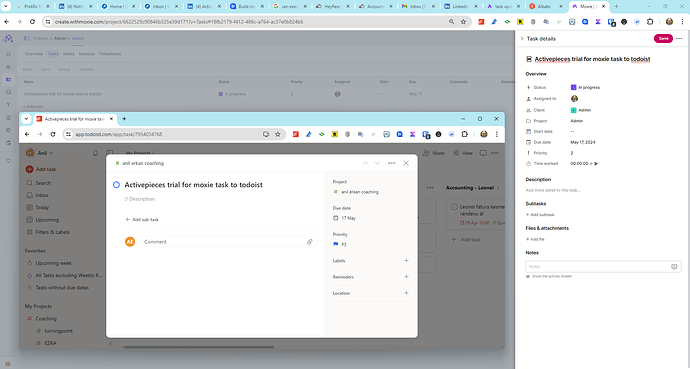
Task: Click Save in Moxie task details
Action: [663, 39]
